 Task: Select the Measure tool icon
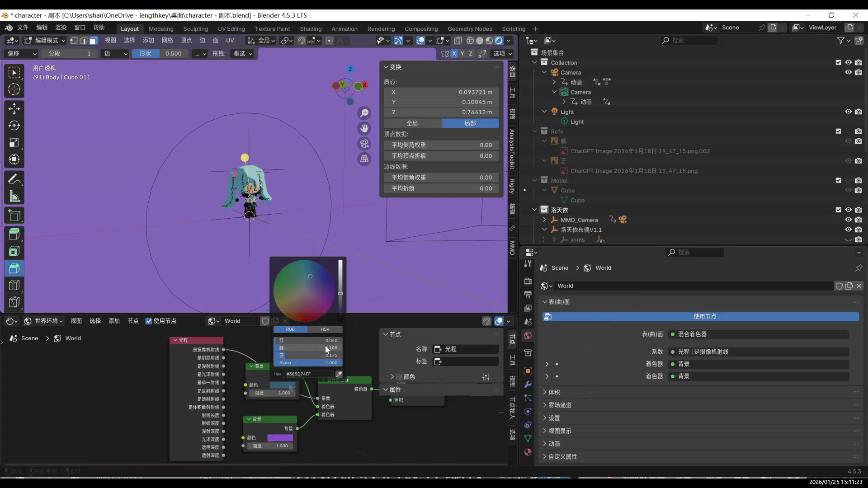[x=14, y=197]
